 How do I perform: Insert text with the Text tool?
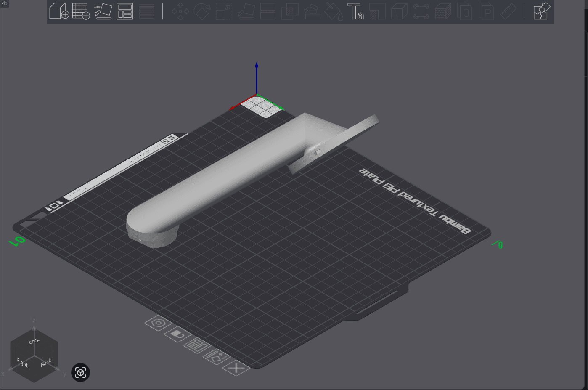[x=356, y=11]
